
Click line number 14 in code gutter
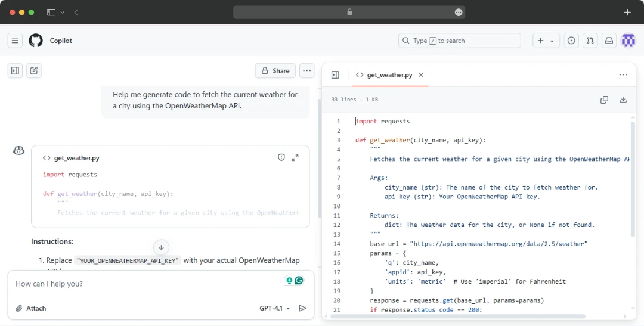(x=337, y=244)
